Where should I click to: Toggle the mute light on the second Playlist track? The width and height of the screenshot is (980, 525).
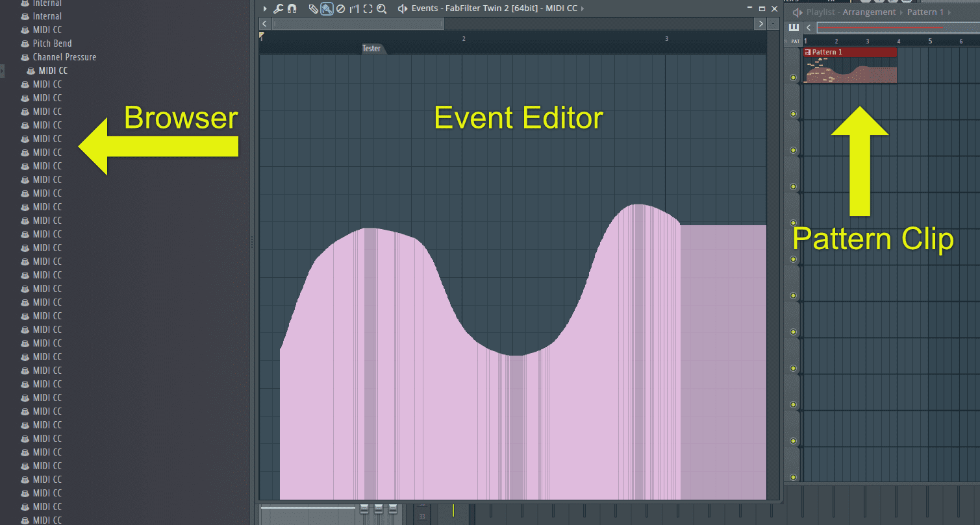[x=793, y=114]
